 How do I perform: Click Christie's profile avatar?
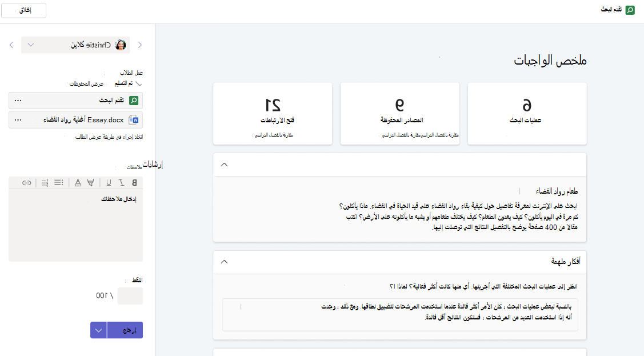tap(121, 45)
